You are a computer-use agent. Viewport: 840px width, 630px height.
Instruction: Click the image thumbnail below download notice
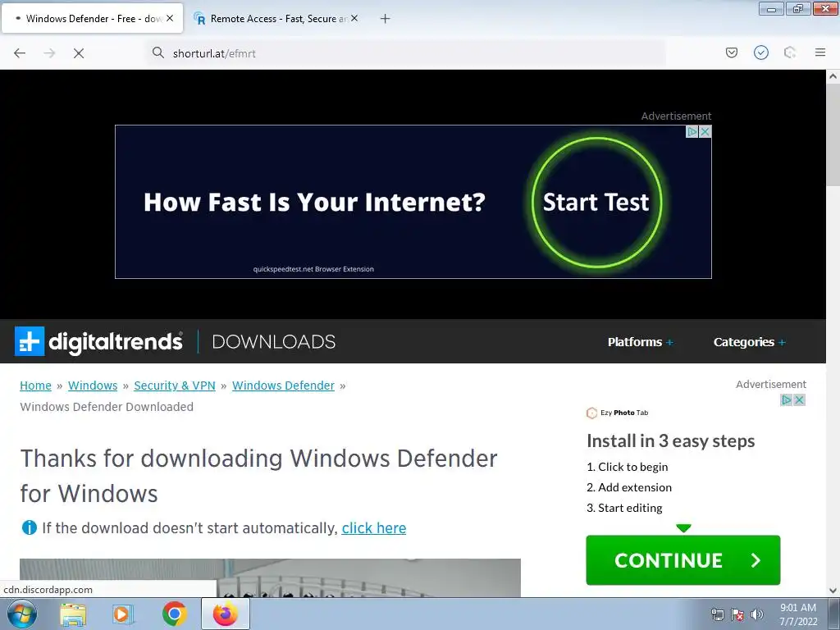click(270, 577)
